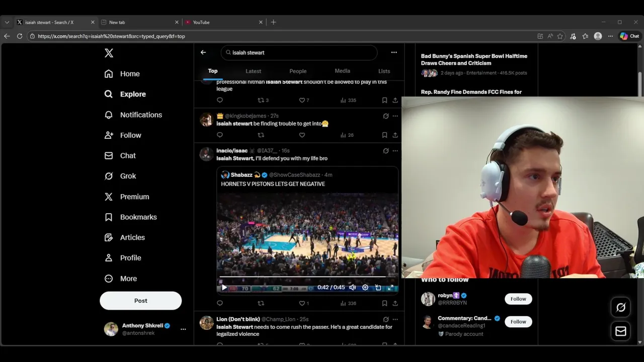Go back using the search page arrow
The width and height of the screenshot is (644, 362).
click(x=203, y=52)
